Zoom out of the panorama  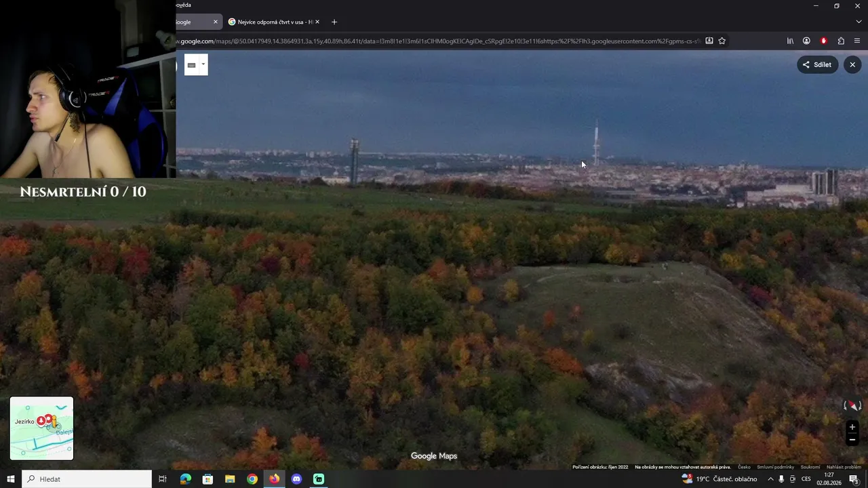852,439
